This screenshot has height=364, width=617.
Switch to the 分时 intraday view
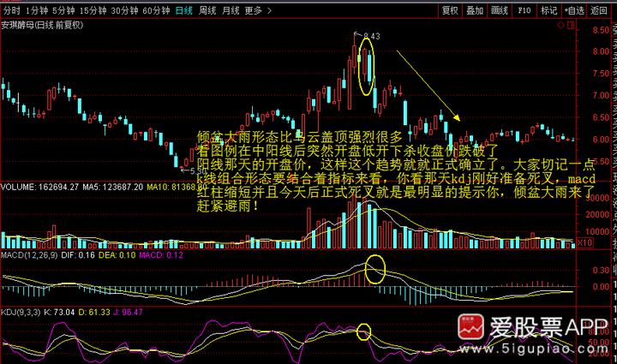[x=11, y=10]
